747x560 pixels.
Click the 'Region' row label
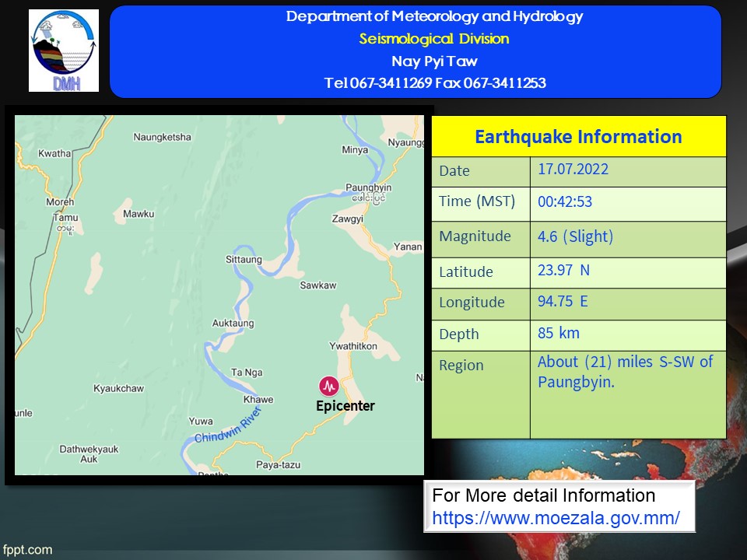click(x=461, y=366)
